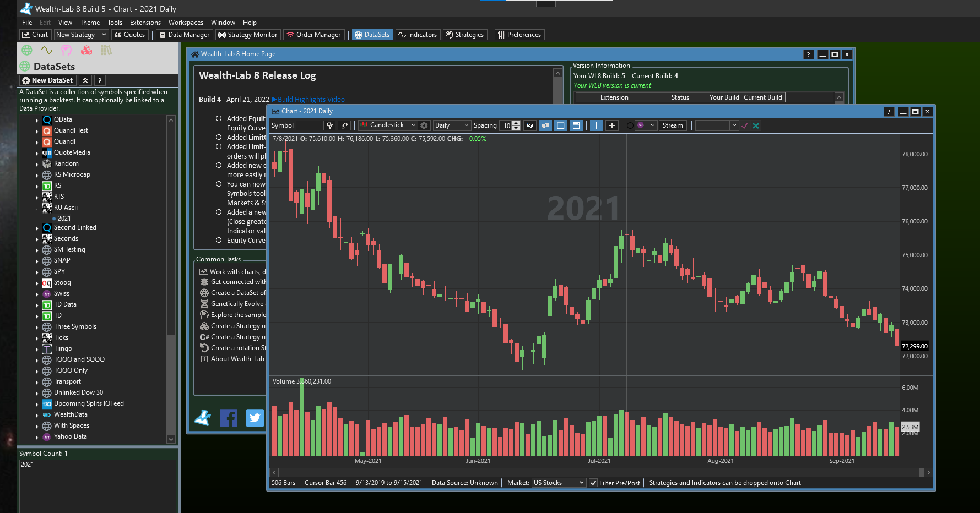980x513 pixels.
Task: Open chart style settings gear icon
Action: [424, 125]
